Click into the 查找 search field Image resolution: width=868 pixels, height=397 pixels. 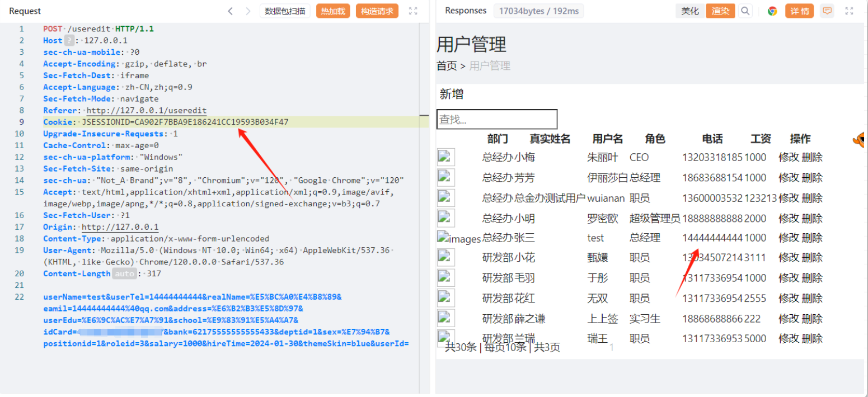pyautogui.click(x=497, y=120)
